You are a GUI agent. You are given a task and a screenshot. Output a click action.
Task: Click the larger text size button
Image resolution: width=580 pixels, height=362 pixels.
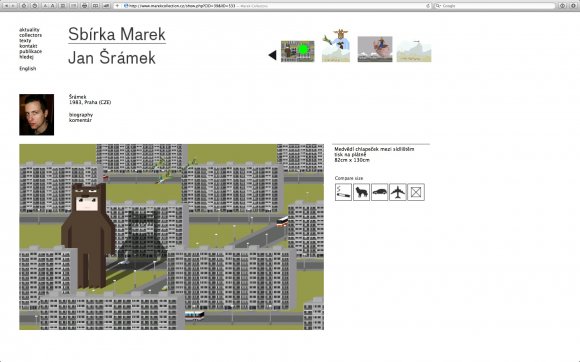[53, 6]
